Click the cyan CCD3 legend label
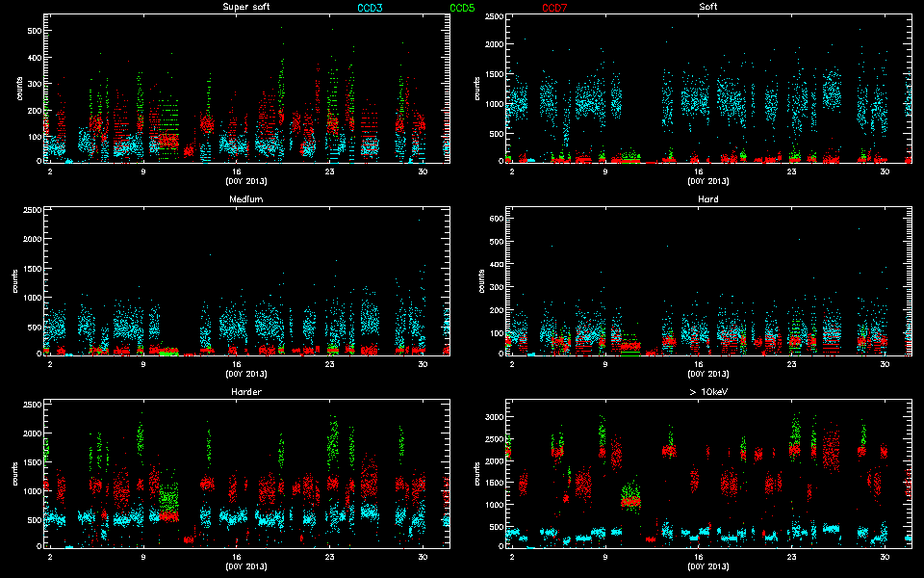Viewport: 924px width, 578px height. 370,8
